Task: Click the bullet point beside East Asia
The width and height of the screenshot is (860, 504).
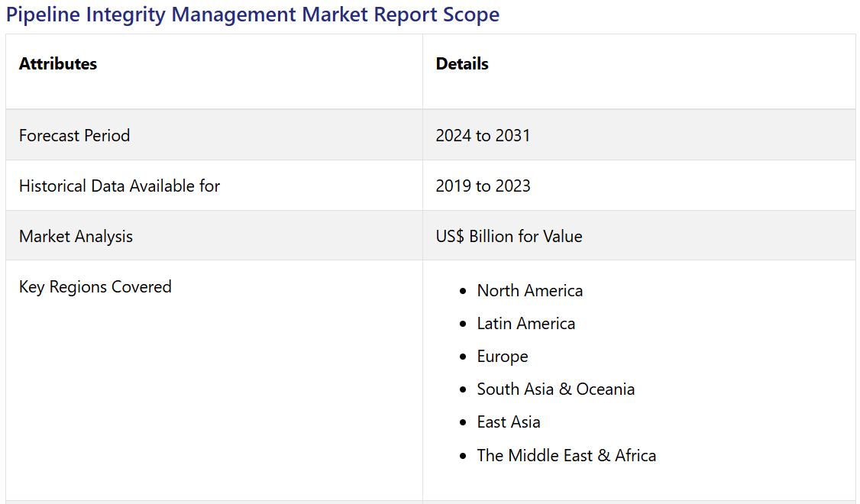Action: (463, 423)
